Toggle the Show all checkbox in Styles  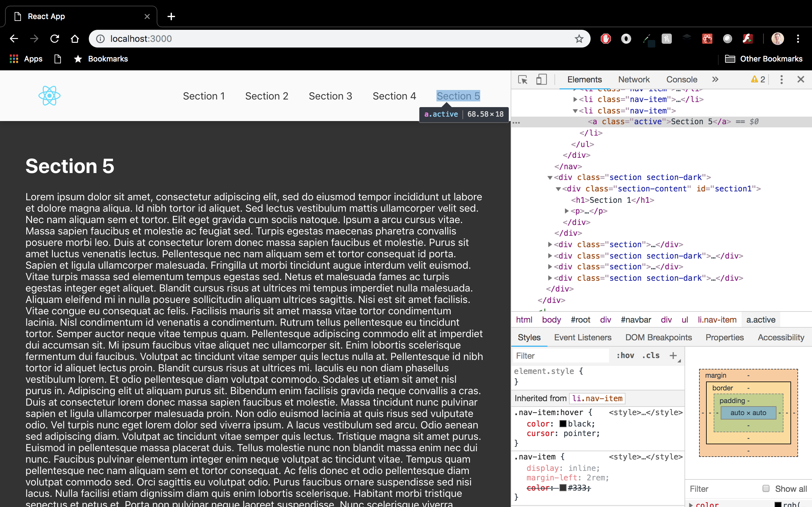[766, 488]
